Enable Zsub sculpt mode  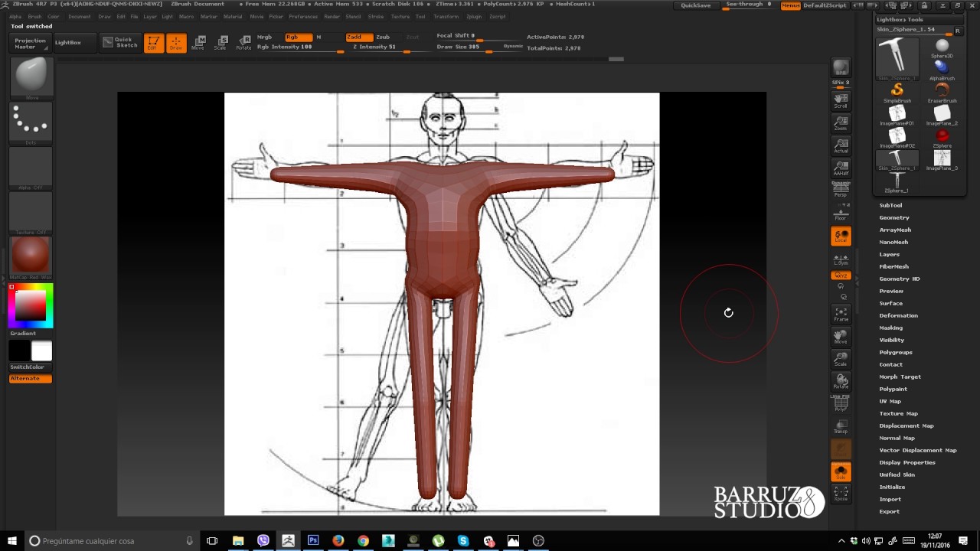383,37
